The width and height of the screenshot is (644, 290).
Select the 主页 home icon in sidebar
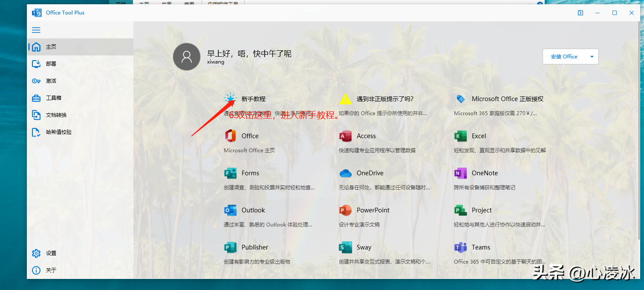[x=36, y=47]
